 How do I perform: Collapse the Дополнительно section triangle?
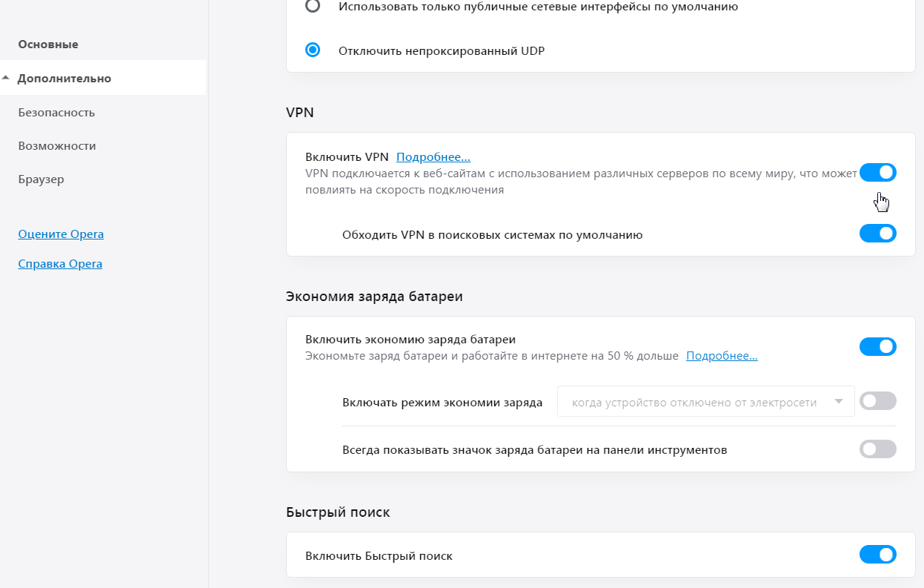pyautogui.click(x=6, y=78)
